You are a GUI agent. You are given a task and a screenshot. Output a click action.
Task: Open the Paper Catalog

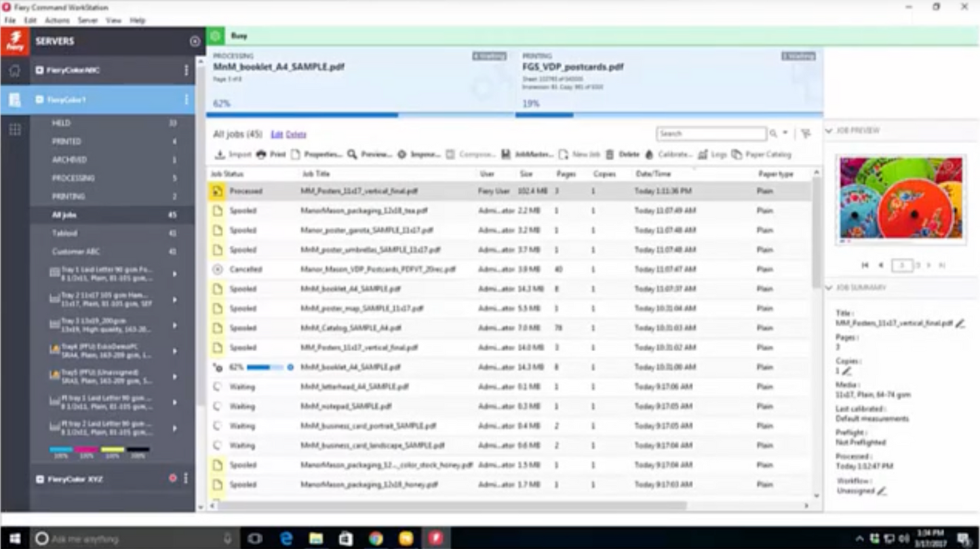pos(737,155)
